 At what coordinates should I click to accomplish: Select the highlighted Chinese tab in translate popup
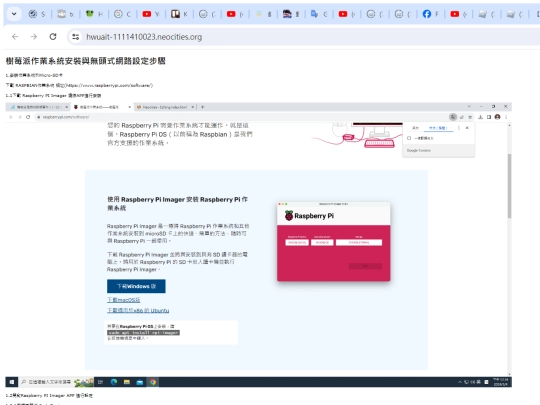pyautogui.click(x=438, y=128)
